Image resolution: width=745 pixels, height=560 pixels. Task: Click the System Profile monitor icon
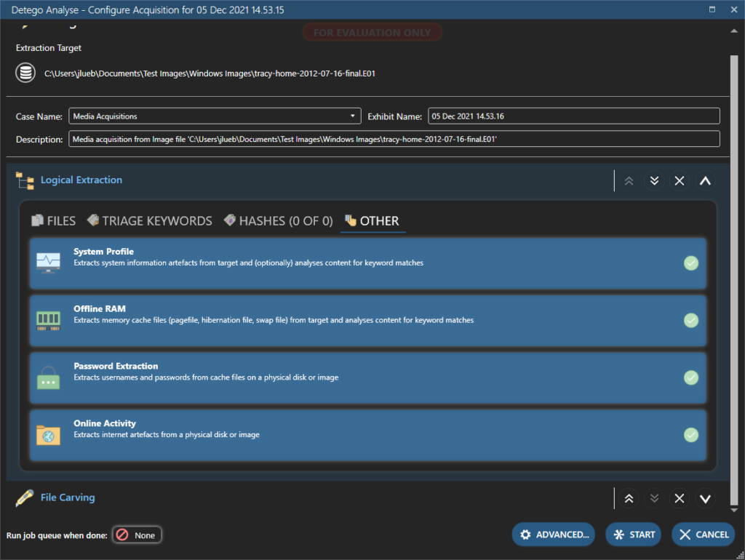49,263
